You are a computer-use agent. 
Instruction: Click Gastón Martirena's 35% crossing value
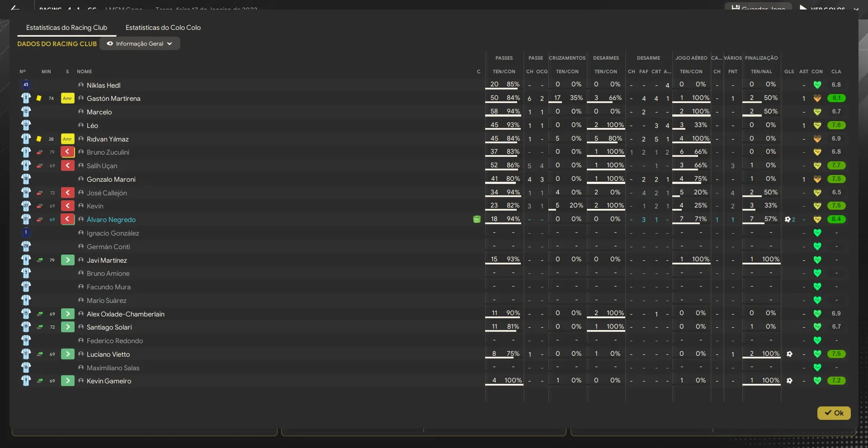point(576,98)
